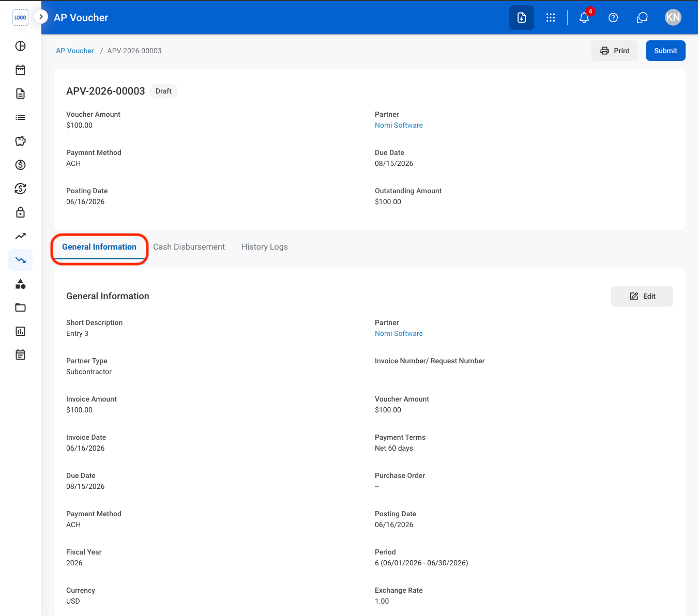Open the bulleted list sidebar icon
The width and height of the screenshot is (698, 616).
click(20, 117)
